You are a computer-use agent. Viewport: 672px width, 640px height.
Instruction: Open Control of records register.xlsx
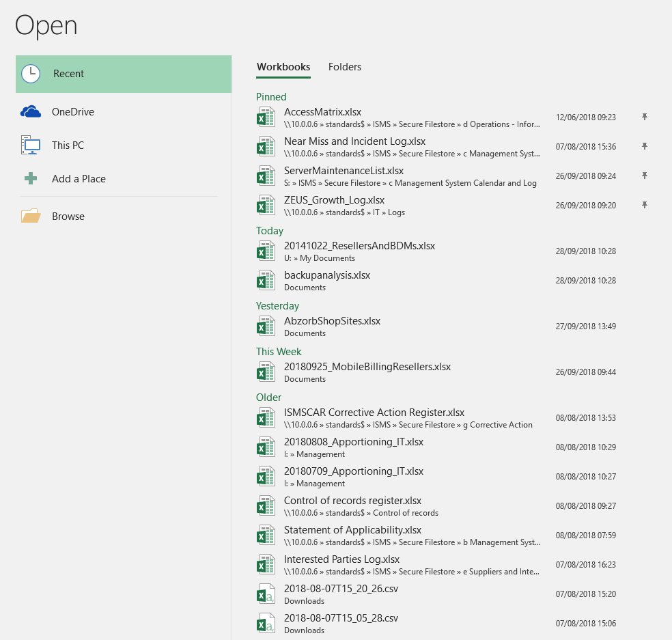[352, 501]
